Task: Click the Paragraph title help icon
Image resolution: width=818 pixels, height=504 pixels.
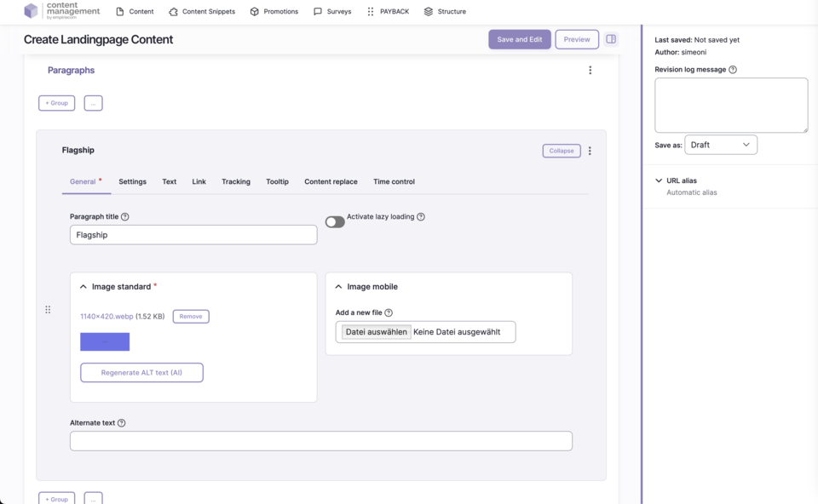Action: (125, 217)
